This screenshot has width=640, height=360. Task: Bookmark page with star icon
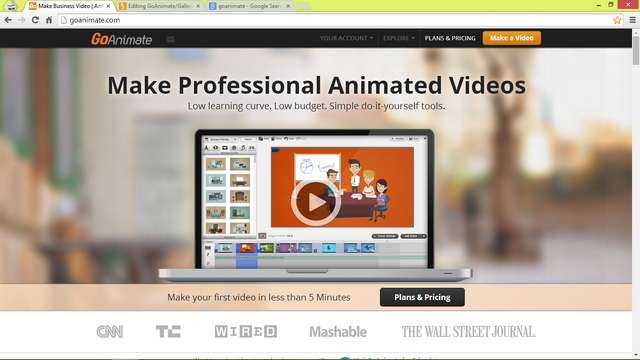tap(617, 20)
